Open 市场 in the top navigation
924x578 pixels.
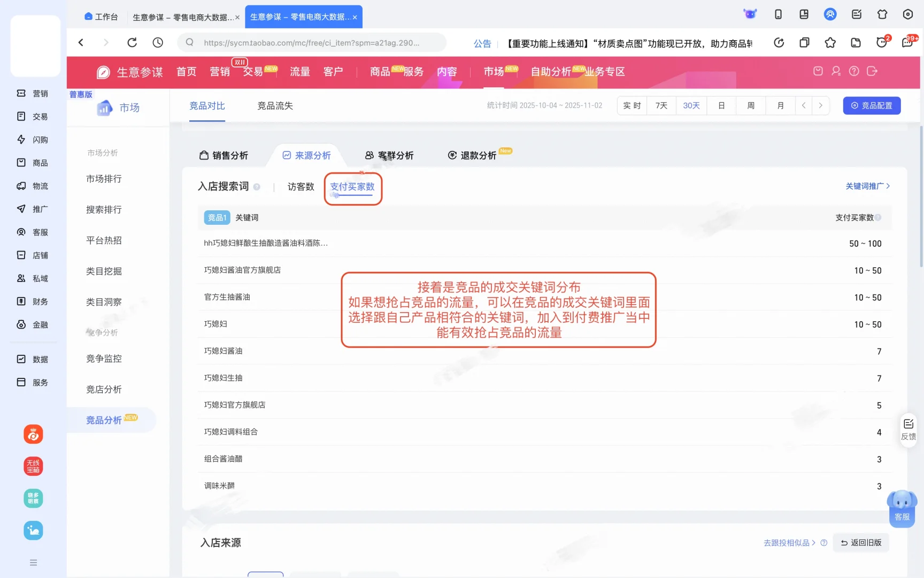(x=494, y=72)
